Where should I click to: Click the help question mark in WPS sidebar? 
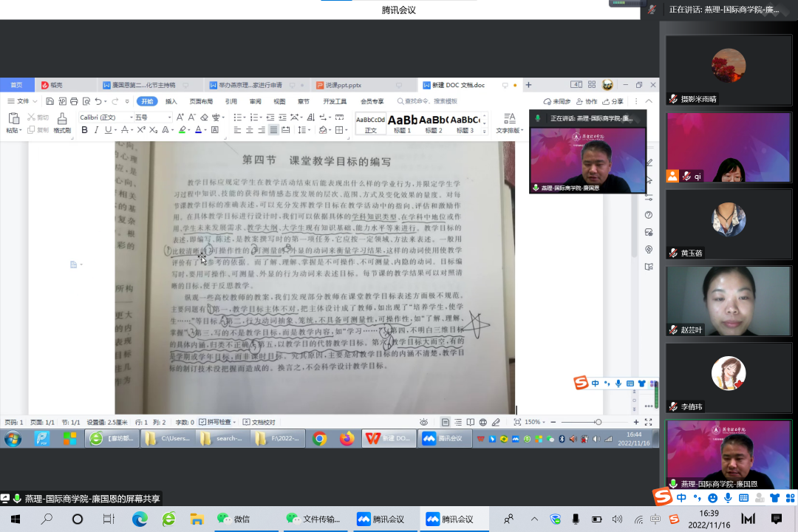[649, 215]
